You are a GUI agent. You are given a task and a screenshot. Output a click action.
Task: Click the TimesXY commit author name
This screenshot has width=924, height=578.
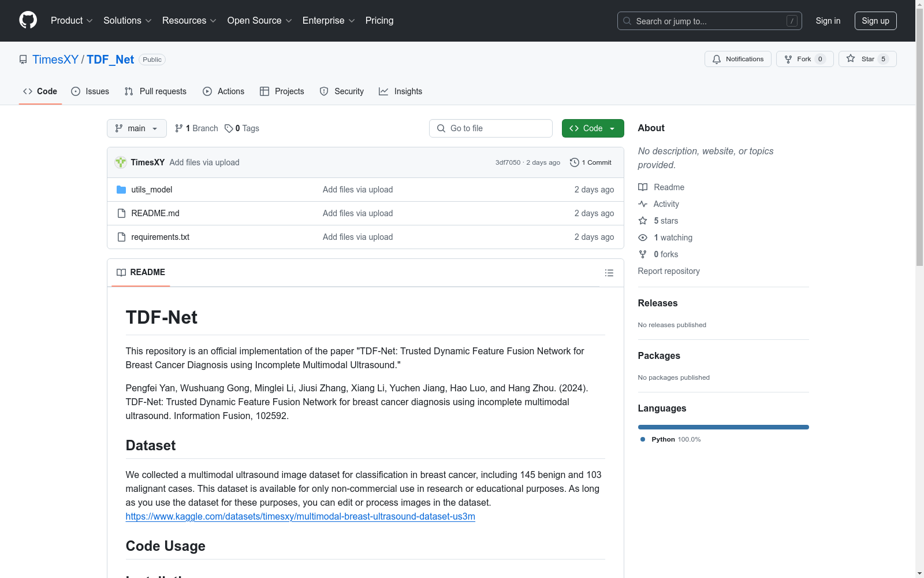pyautogui.click(x=148, y=162)
